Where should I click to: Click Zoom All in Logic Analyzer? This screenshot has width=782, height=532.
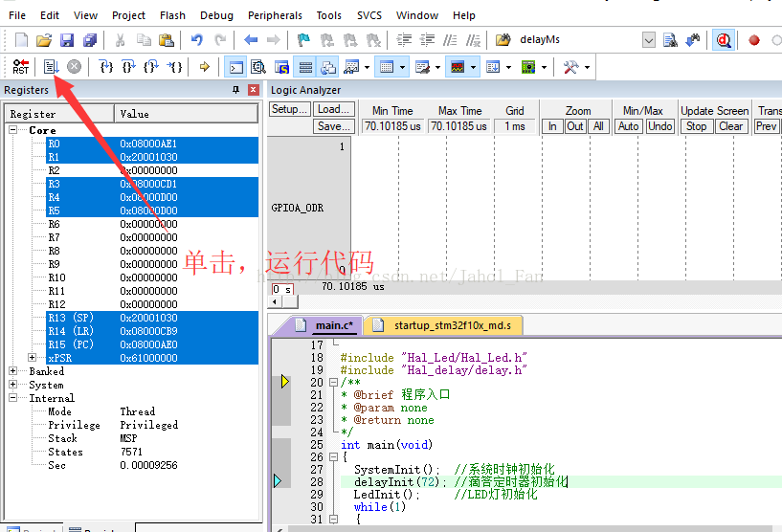(x=598, y=126)
